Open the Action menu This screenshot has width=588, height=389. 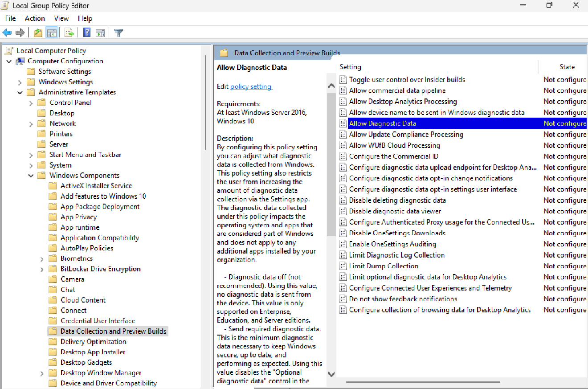point(34,18)
